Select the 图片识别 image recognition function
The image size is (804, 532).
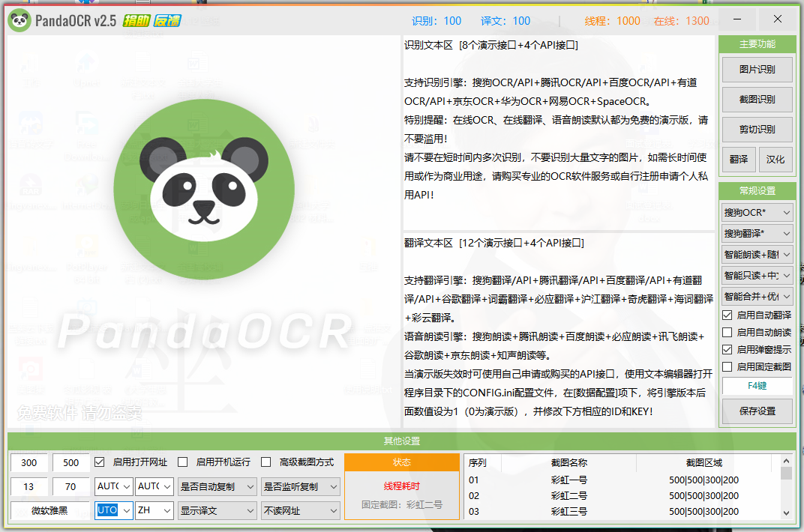[757, 69]
